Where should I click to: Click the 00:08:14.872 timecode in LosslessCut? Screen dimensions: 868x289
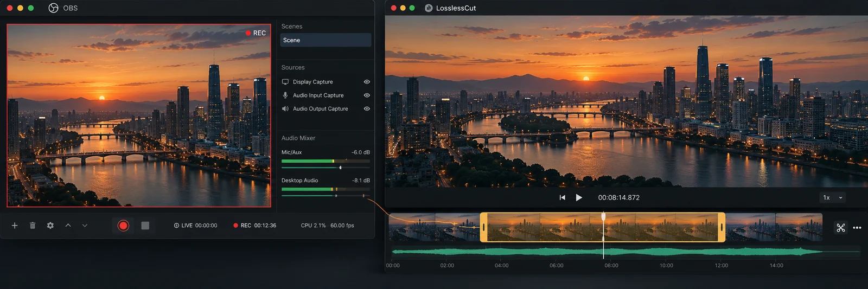[619, 198]
